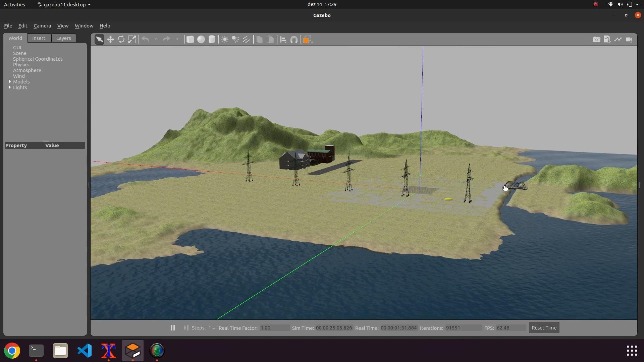Open system status menu arrow

(637, 5)
